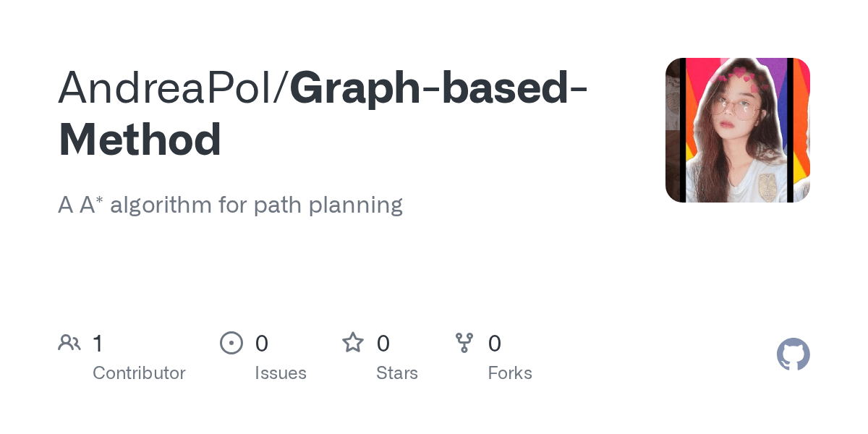Click the contributor count number 1
The width and height of the screenshot is (868, 434).
pyautogui.click(x=98, y=343)
